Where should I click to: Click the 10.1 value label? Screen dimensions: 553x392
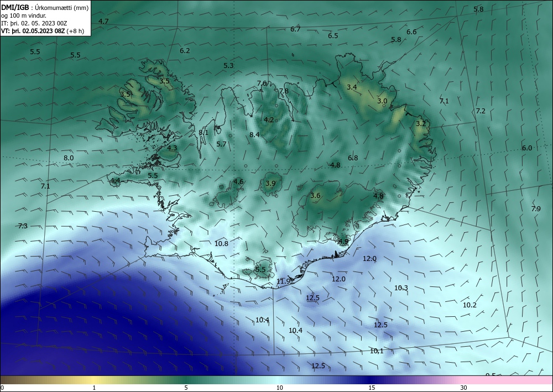377,351
